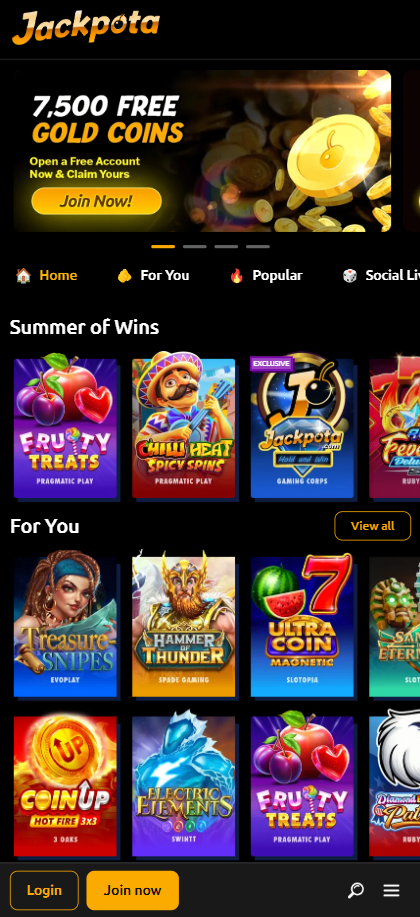Go to the second banner slide indicator
Viewport: 420px width, 917px height.
[195, 247]
